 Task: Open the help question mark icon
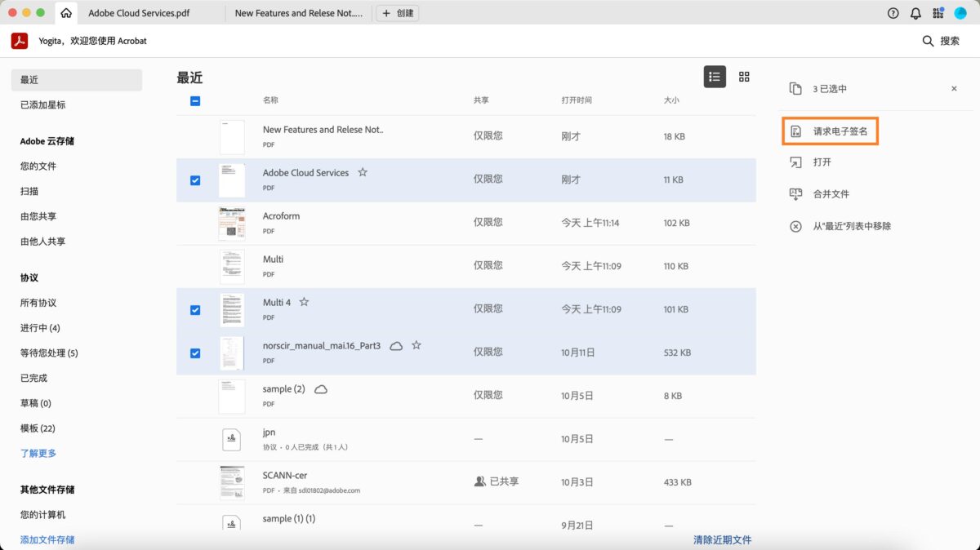[893, 13]
